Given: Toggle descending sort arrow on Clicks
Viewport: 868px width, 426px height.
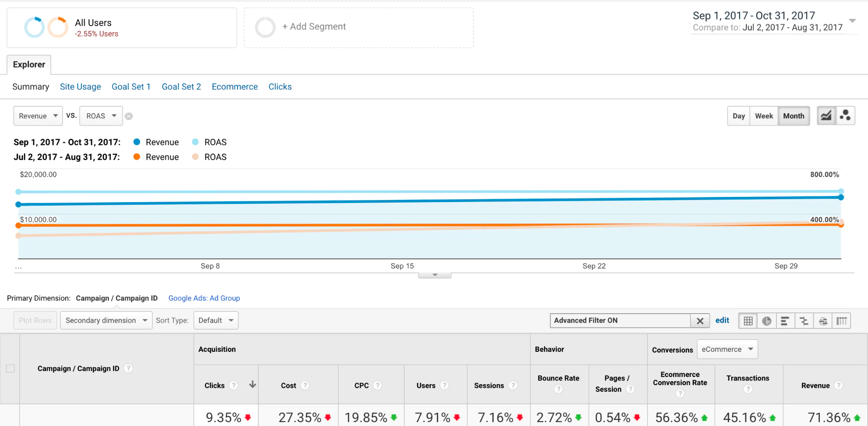Looking at the screenshot, I should click(252, 384).
